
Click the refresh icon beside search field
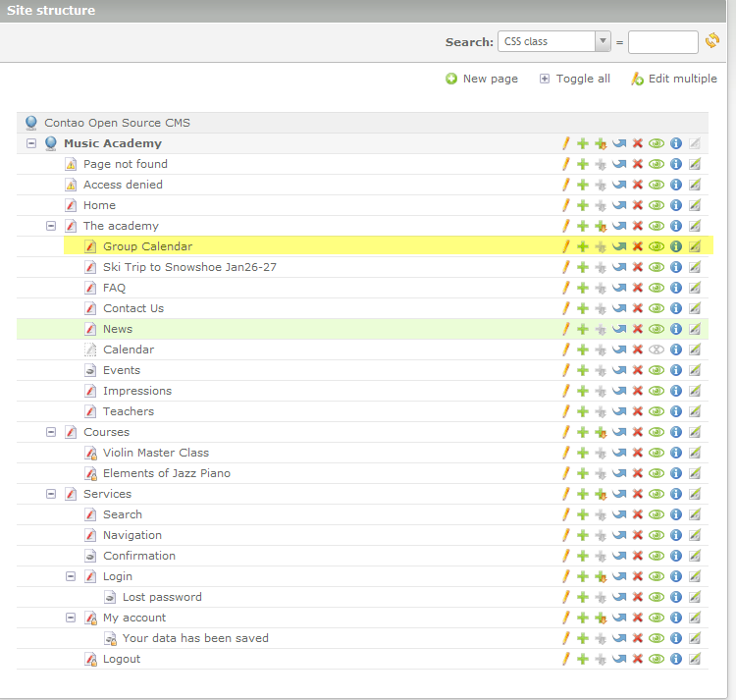712,41
